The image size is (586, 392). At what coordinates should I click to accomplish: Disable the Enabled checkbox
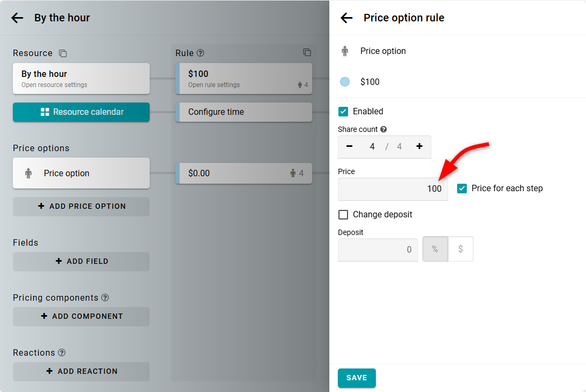coord(343,112)
